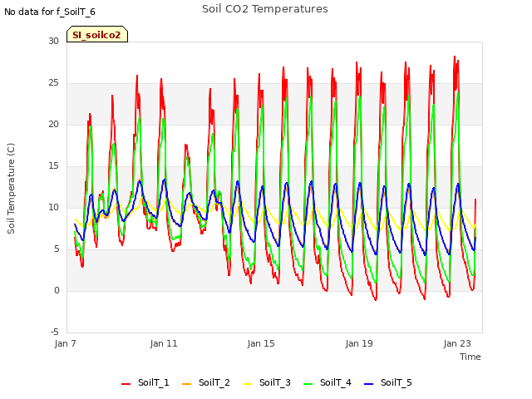The width and height of the screenshot is (532, 399).
Task: Click the Soil Temperature (C) axis title
Action: 11,189
